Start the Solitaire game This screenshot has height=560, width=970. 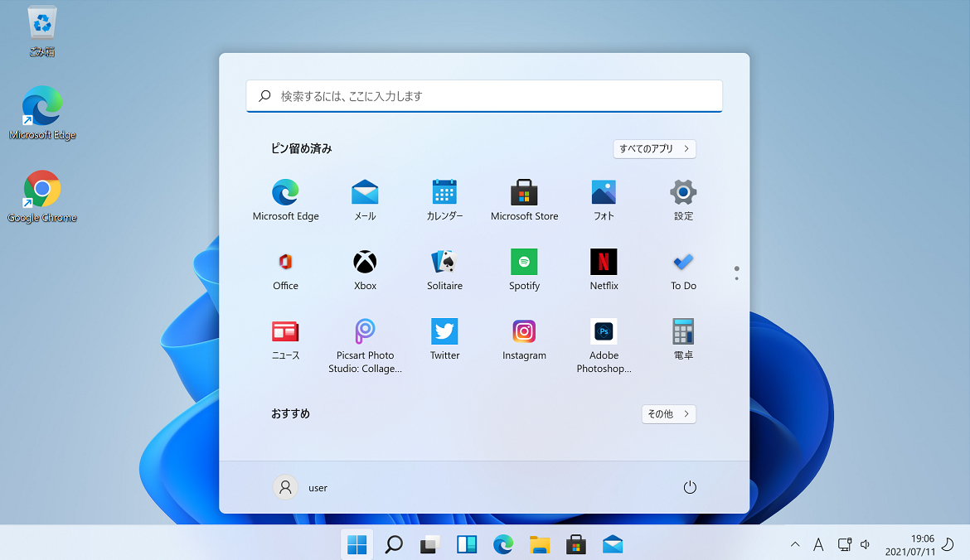[x=444, y=269]
